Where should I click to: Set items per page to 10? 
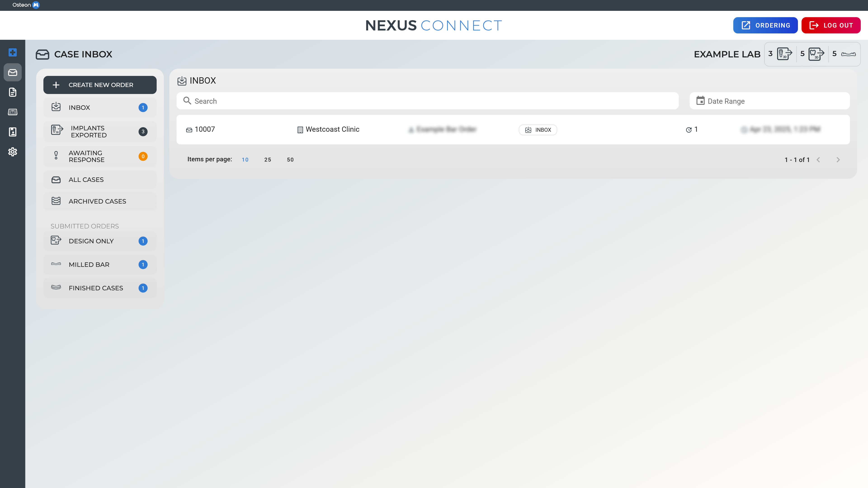[245, 160]
